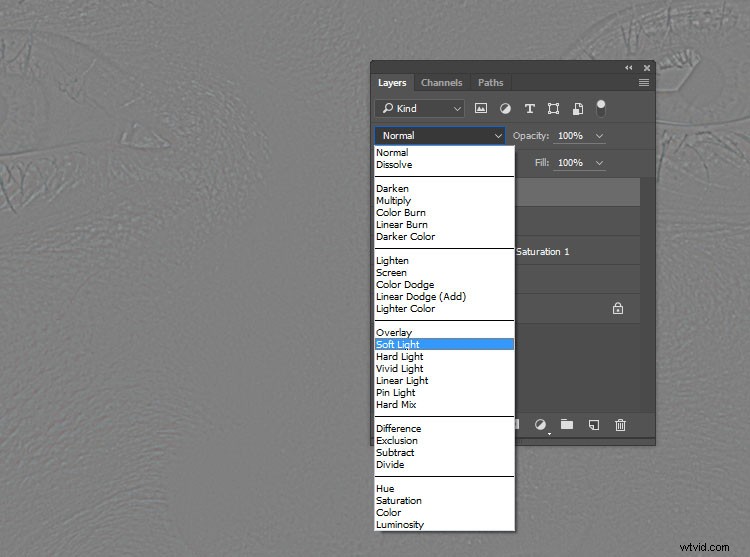Select the Saturation 1 adjustment layer
This screenshot has width=750, height=557.
(x=577, y=251)
